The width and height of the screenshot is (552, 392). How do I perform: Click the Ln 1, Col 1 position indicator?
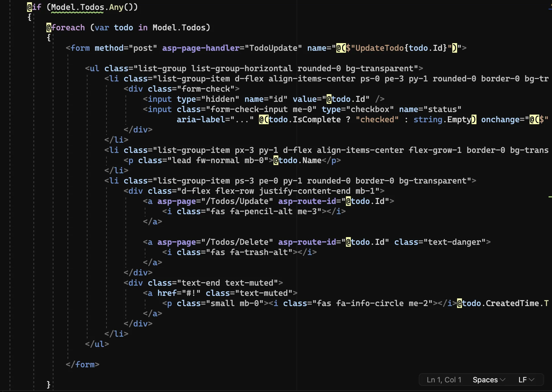[444, 380]
